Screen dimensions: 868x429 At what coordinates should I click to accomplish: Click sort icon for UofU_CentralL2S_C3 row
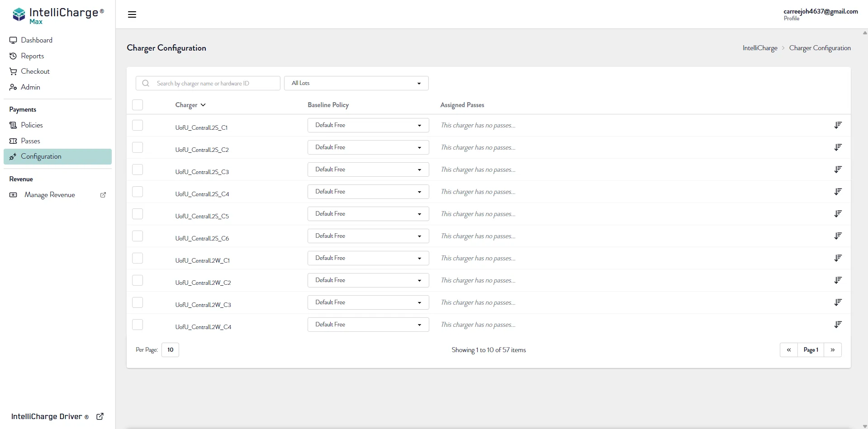(x=838, y=170)
